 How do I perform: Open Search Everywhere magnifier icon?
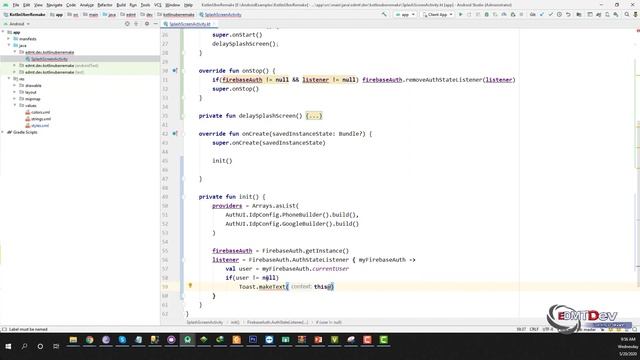pos(627,14)
